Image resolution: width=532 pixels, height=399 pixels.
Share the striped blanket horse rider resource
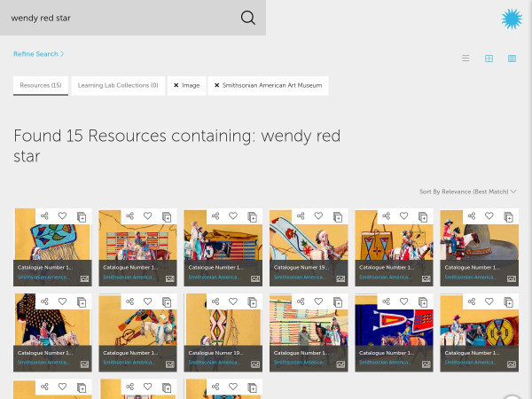pos(130,215)
